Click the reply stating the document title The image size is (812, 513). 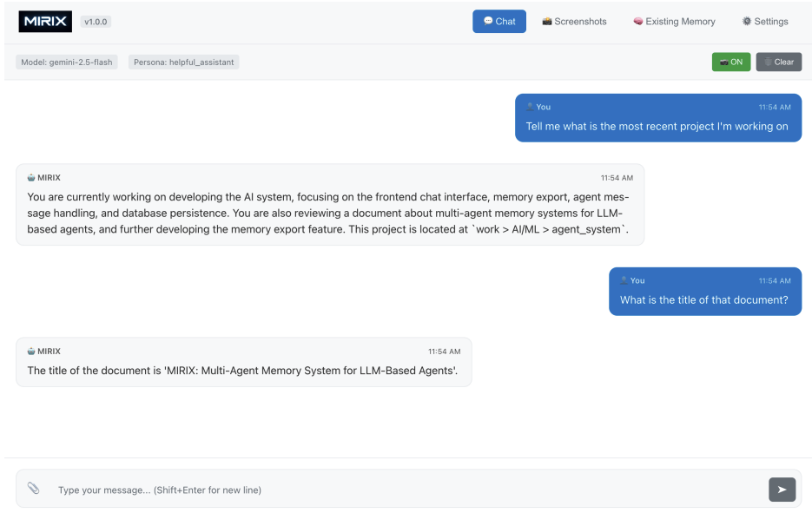click(x=243, y=371)
